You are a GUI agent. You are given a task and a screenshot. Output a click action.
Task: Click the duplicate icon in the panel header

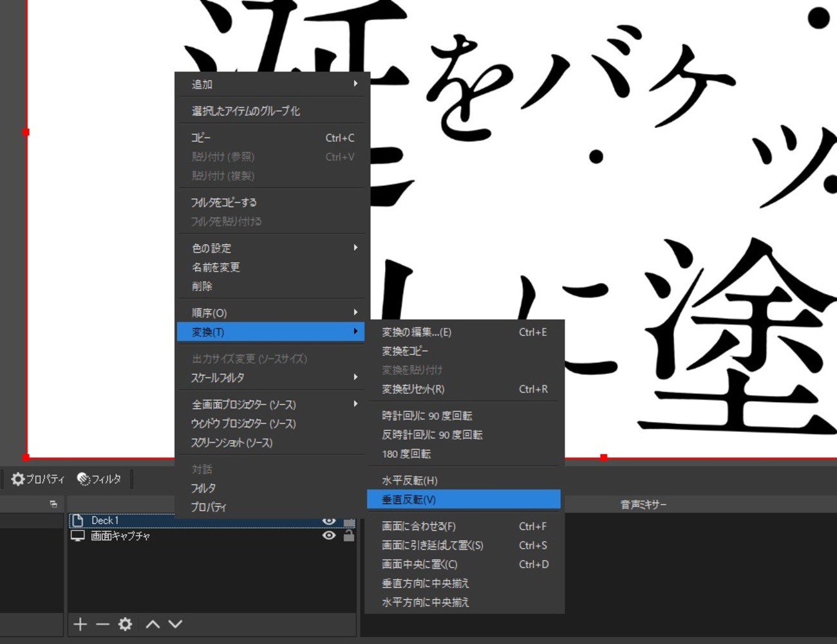[x=52, y=504]
